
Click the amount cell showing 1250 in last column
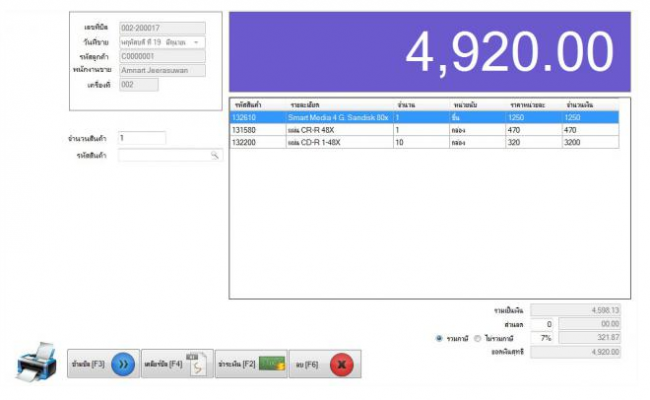(x=590, y=117)
